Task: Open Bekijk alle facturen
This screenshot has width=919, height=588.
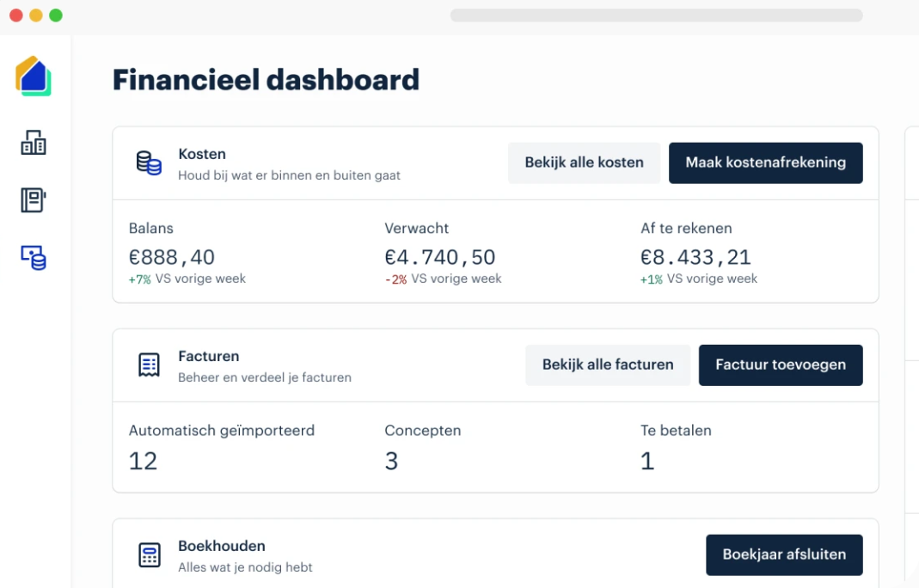Action: pyautogui.click(x=607, y=364)
